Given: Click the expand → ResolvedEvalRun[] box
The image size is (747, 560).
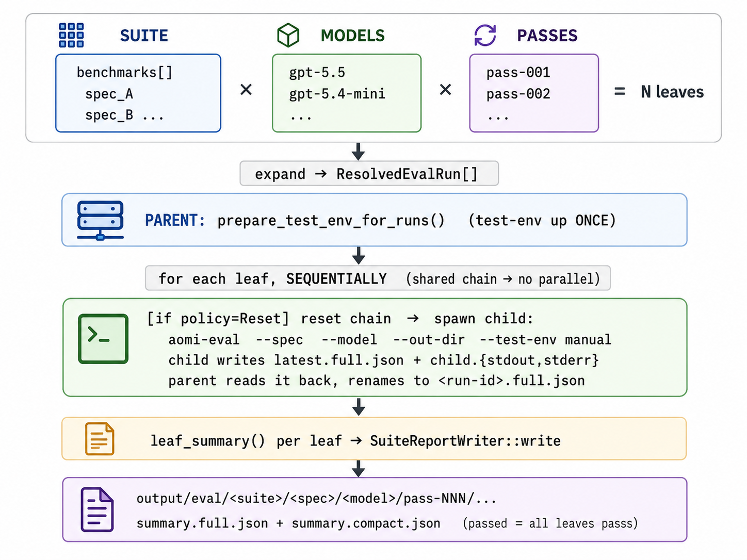Looking at the screenshot, I should coord(369,173).
